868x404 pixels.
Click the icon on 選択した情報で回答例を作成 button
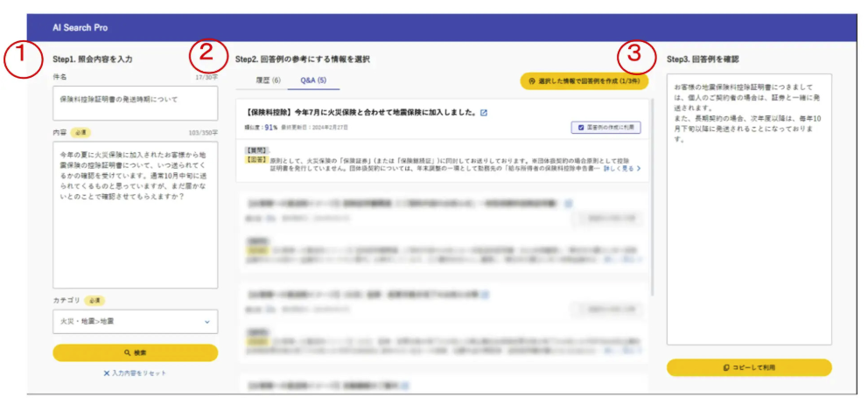(x=533, y=81)
